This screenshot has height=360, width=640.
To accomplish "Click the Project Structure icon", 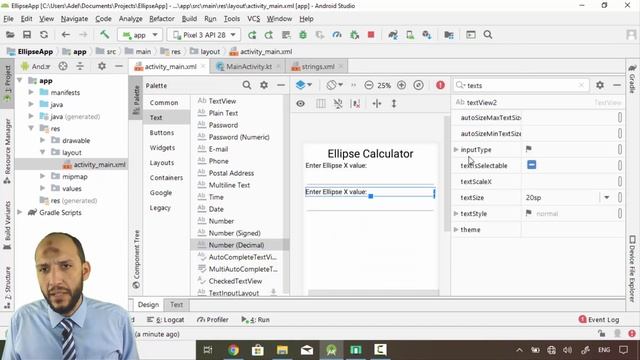I will (449, 35).
